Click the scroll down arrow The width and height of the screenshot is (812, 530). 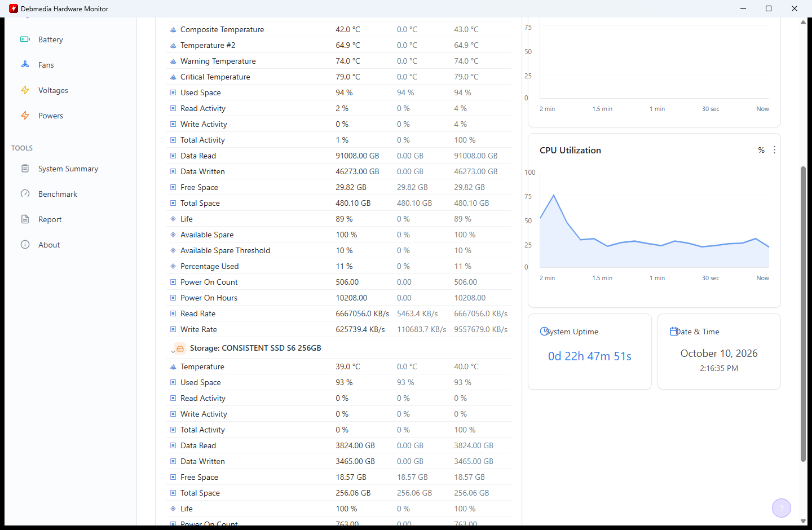(x=803, y=522)
